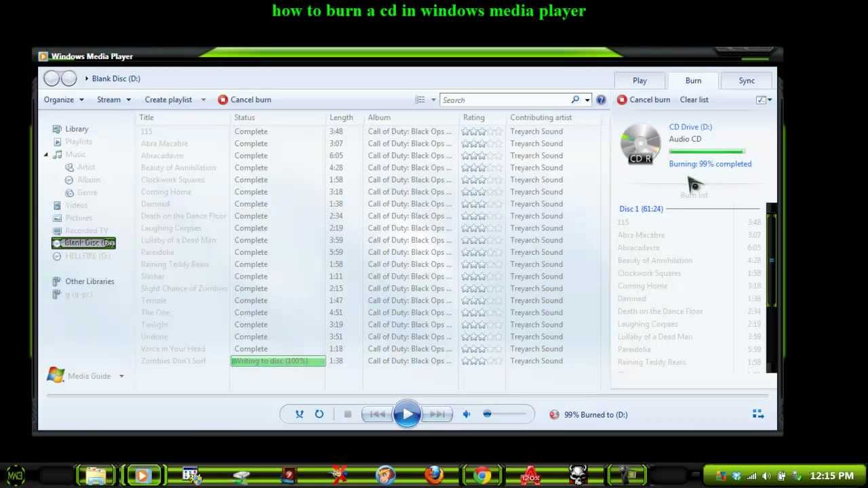Screen dimensions: 868x488
Task: Cancel burn in the Burn pane
Action: [644, 100]
